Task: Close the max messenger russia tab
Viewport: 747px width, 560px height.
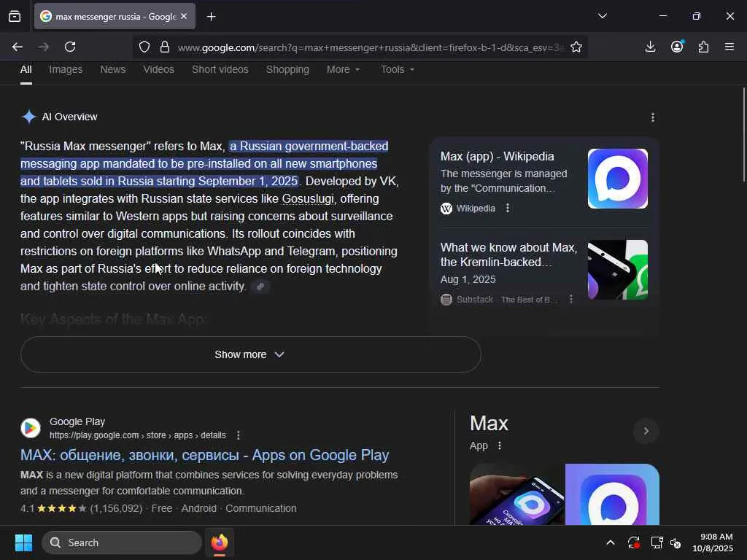Action: pos(184,16)
